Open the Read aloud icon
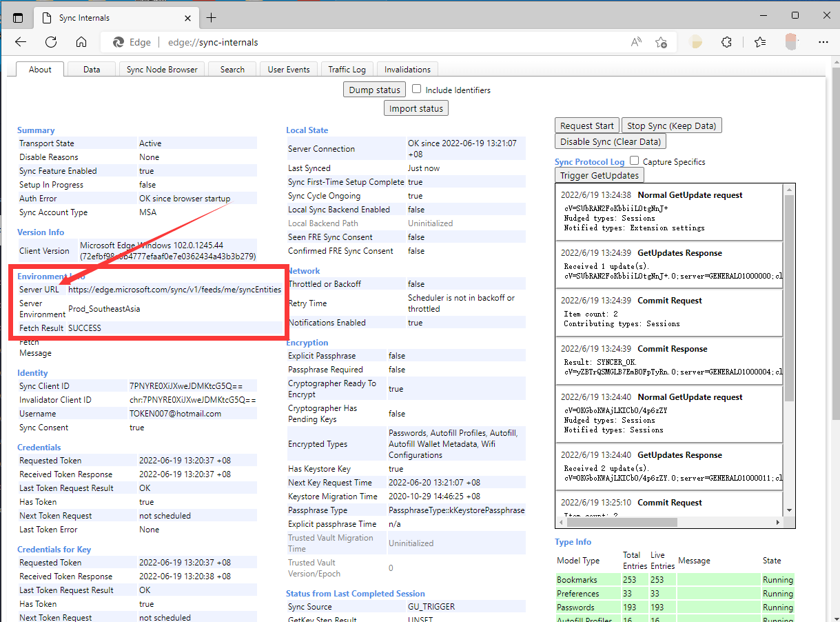The height and width of the screenshot is (622, 840). click(636, 42)
